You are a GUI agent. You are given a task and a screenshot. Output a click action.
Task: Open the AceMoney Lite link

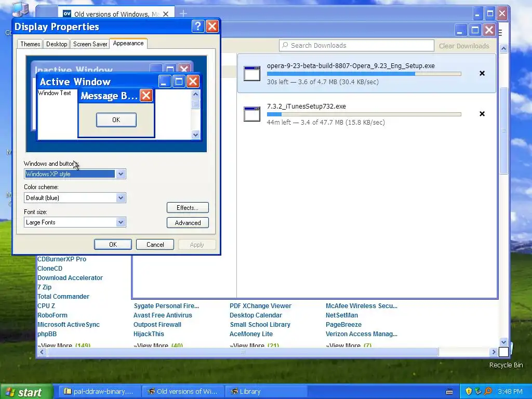[251, 334]
